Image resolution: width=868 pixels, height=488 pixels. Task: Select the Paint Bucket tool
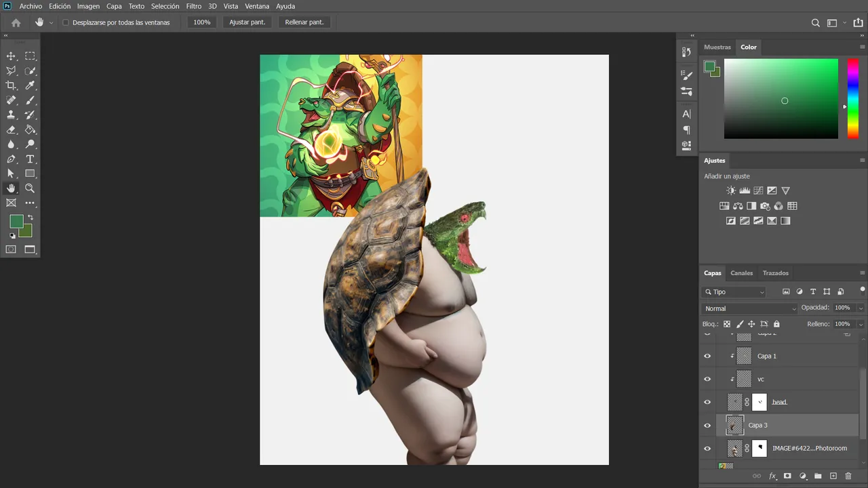pos(30,129)
